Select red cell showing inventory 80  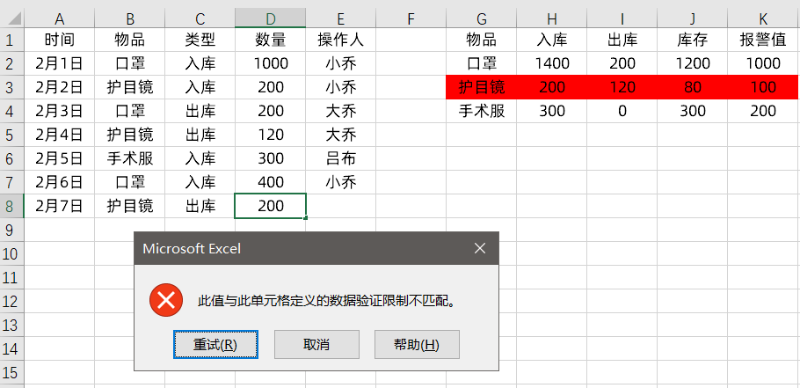(x=692, y=87)
